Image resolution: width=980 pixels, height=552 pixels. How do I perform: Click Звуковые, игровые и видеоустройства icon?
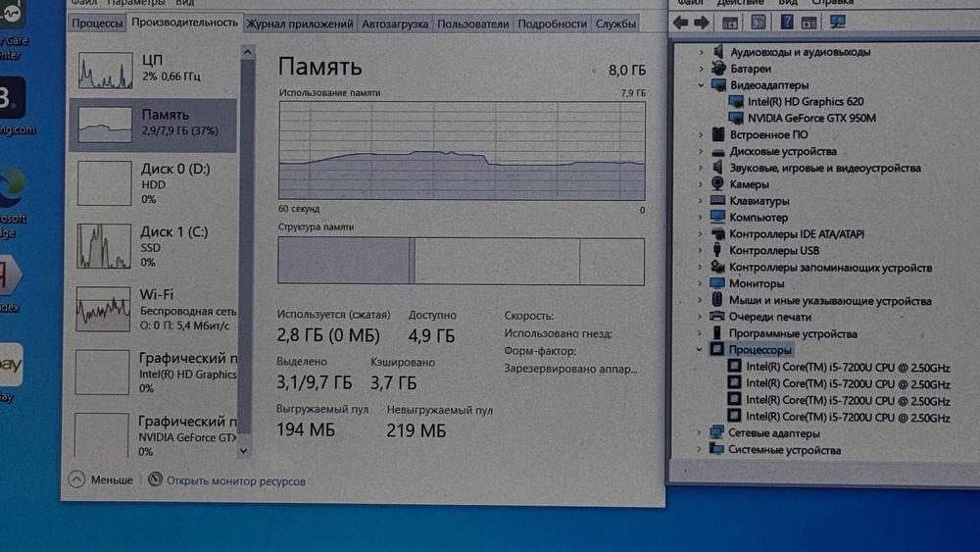[x=718, y=168]
